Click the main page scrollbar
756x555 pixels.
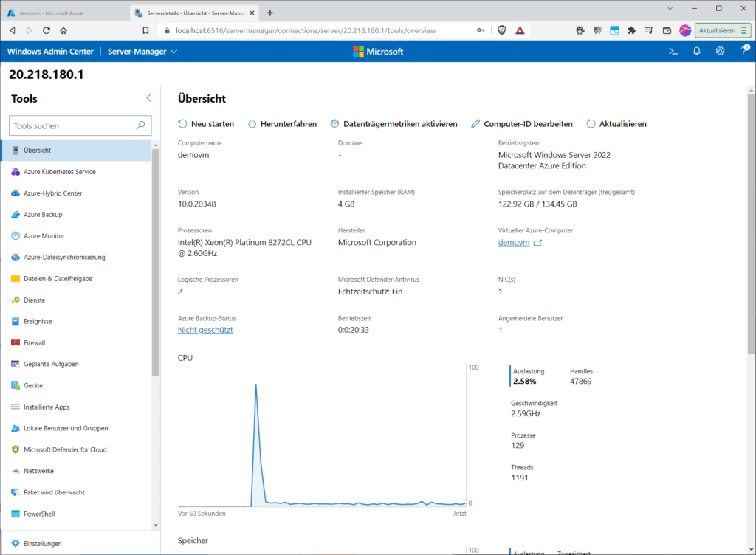751,224
